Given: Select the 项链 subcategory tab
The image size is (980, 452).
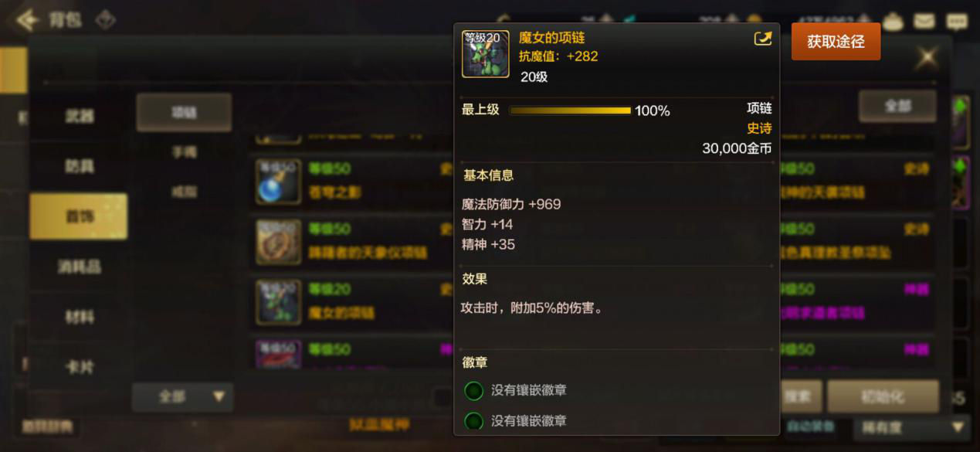Looking at the screenshot, I should coord(184,113).
